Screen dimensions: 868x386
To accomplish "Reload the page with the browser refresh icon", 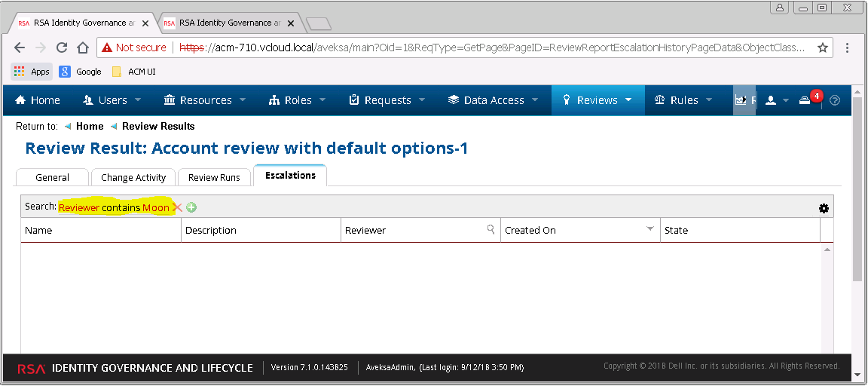I will 62,47.
